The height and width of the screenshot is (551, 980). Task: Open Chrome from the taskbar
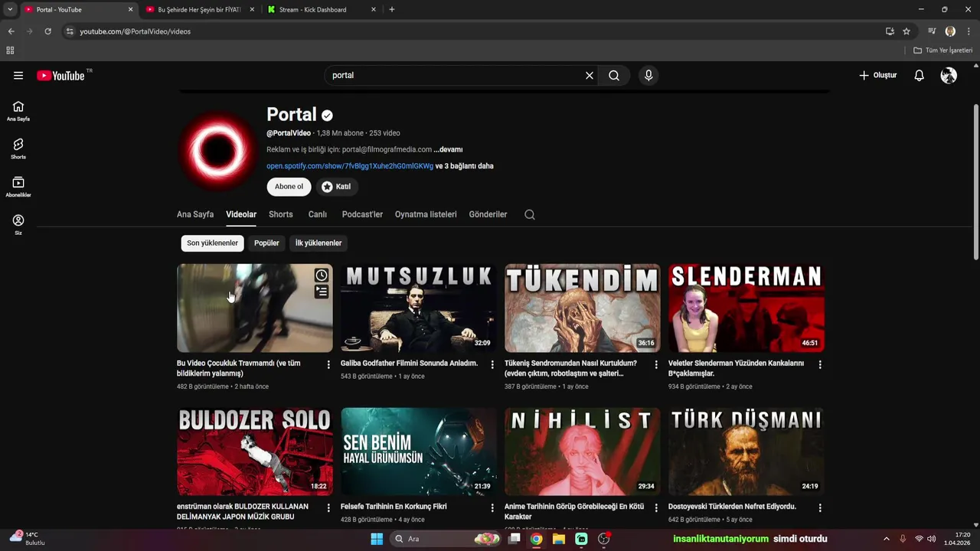pyautogui.click(x=537, y=539)
